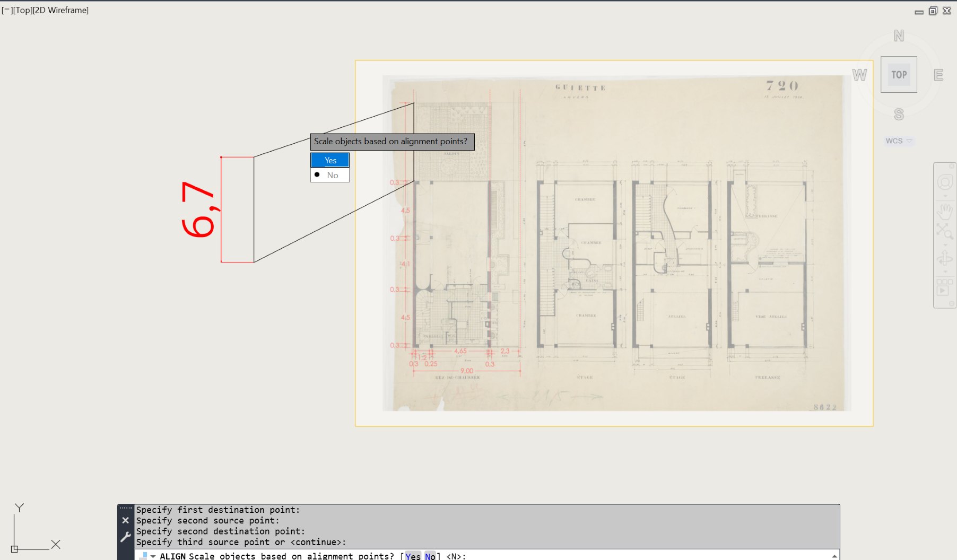
Task: Close the navigation bar with its X
Action: [x=952, y=166]
